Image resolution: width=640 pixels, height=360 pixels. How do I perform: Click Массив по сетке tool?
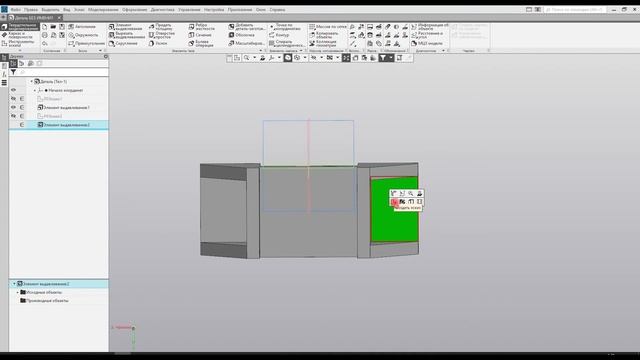pos(328,27)
